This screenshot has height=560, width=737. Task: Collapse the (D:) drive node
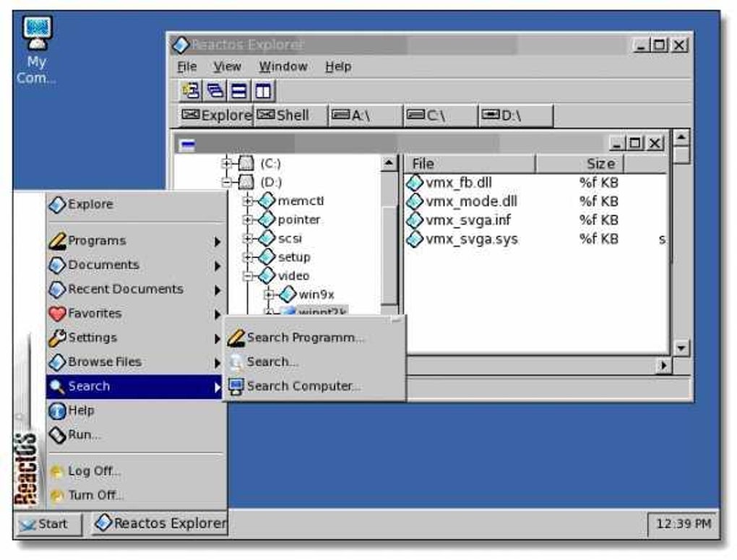[227, 182]
